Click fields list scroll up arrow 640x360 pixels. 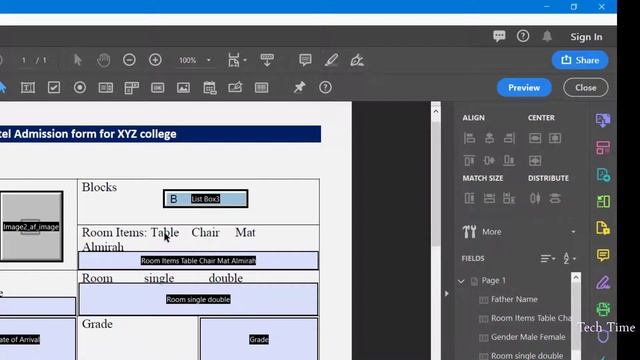pyautogui.click(x=576, y=278)
